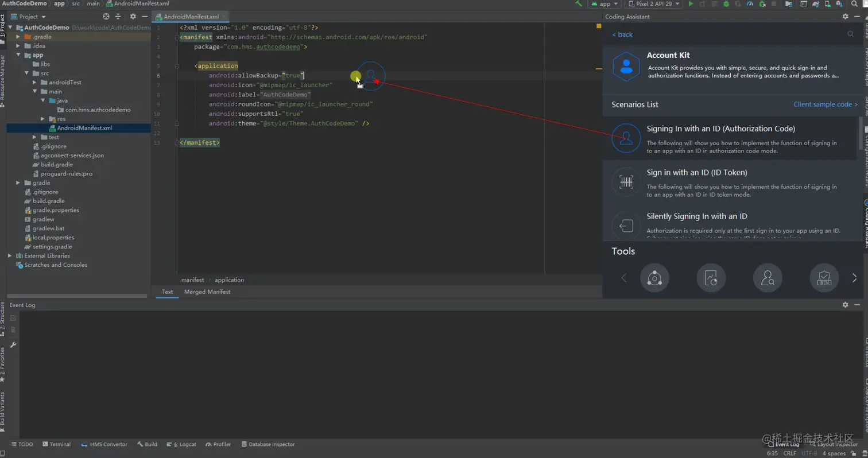Viewport: 868px width, 458px height.
Task: Expand the .gradle folder
Action: point(19,37)
